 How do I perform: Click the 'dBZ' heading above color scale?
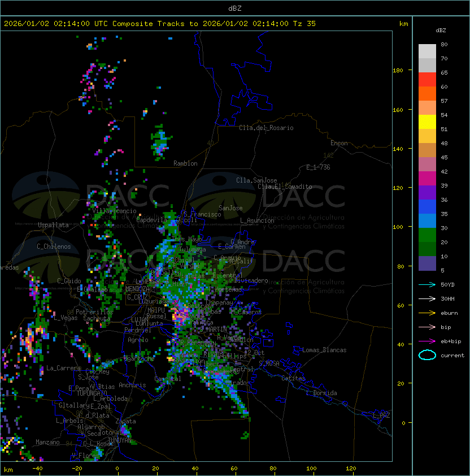[441, 31]
